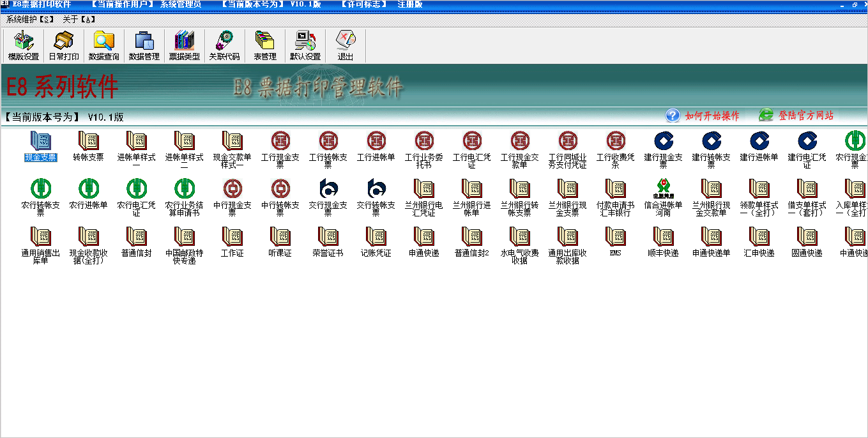The image size is (868, 438).
Task: Choose the 工行收费凭条 icon
Action: click(615, 149)
